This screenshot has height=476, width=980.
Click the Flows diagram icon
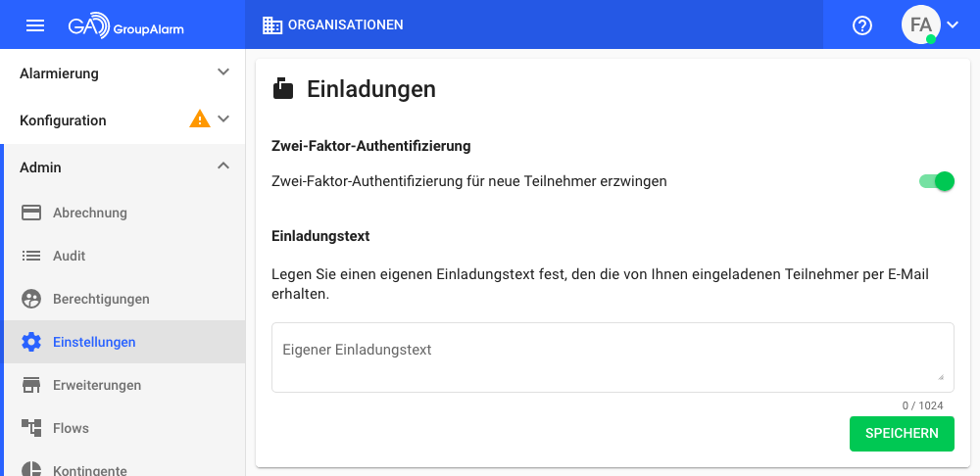tap(31, 428)
